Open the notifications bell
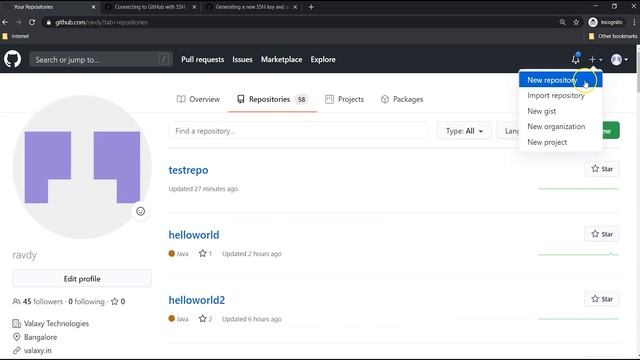 pyautogui.click(x=576, y=59)
